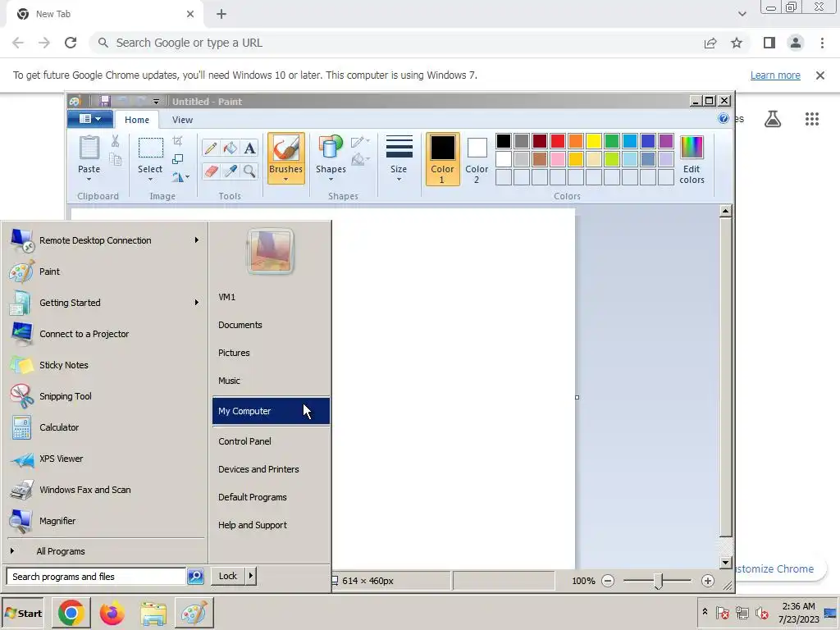Image resolution: width=840 pixels, height=630 pixels.
Task: Pick the yellow color swatch
Action: pyautogui.click(x=594, y=141)
